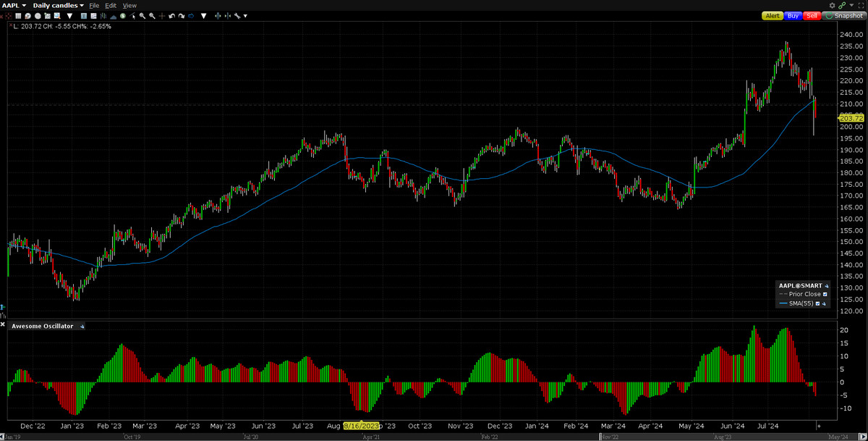Click the bottom timeline range scrollbar
The image size is (868, 441).
tap(434, 437)
